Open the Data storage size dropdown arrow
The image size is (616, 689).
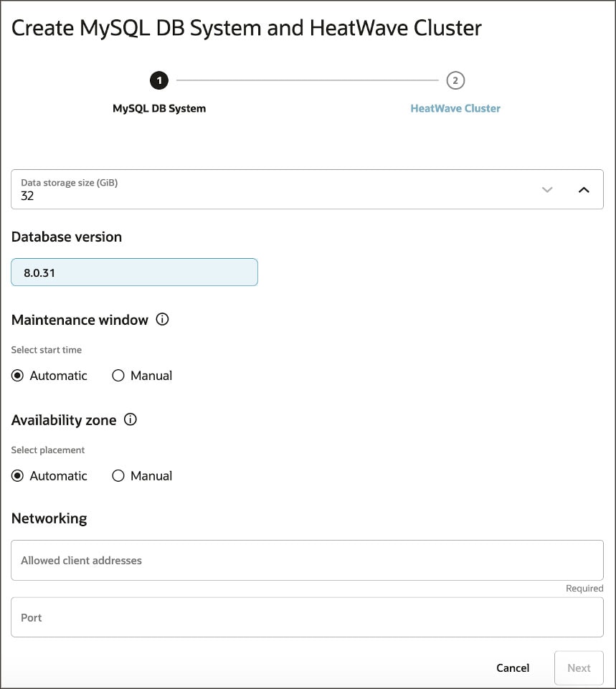547,189
